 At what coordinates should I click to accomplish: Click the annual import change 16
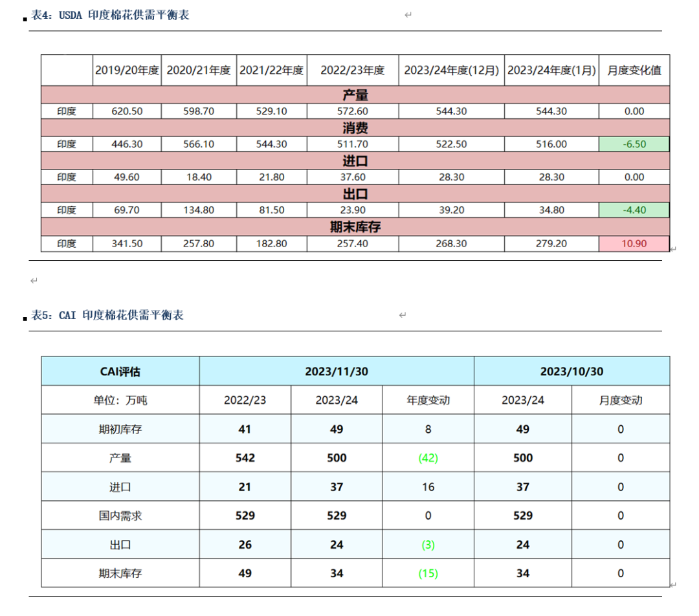tap(428, 487)
